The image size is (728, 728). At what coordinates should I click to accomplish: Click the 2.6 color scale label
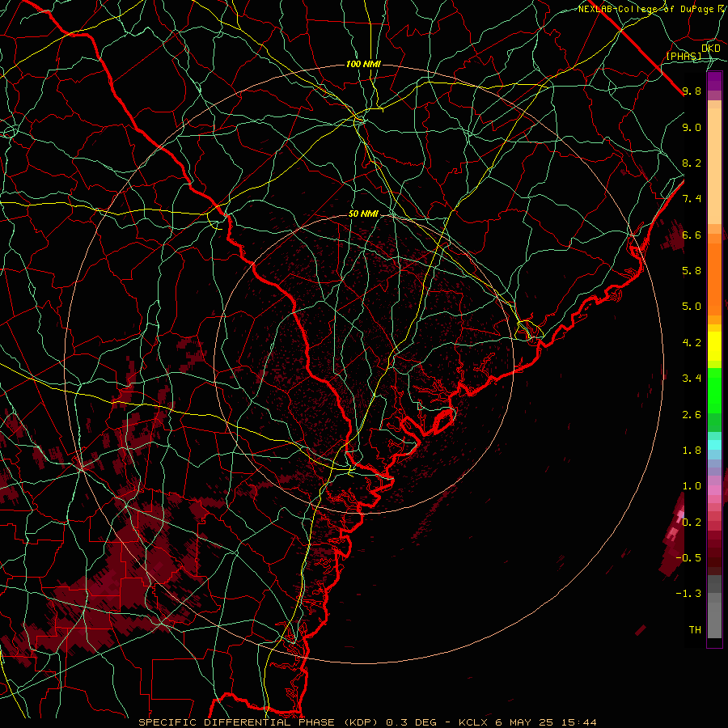point(692,415)
